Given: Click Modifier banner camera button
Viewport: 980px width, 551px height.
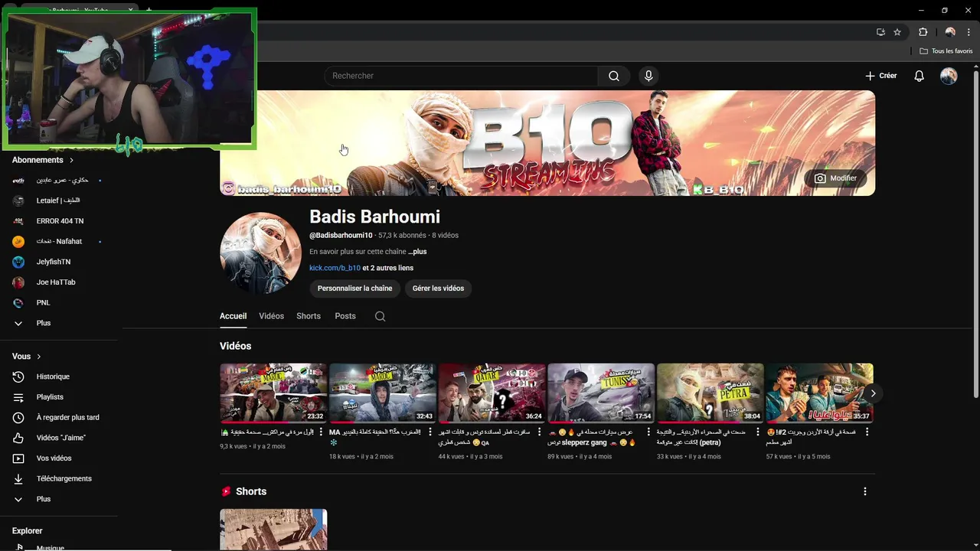Looking at the screenshot, I should coord(835,178).
